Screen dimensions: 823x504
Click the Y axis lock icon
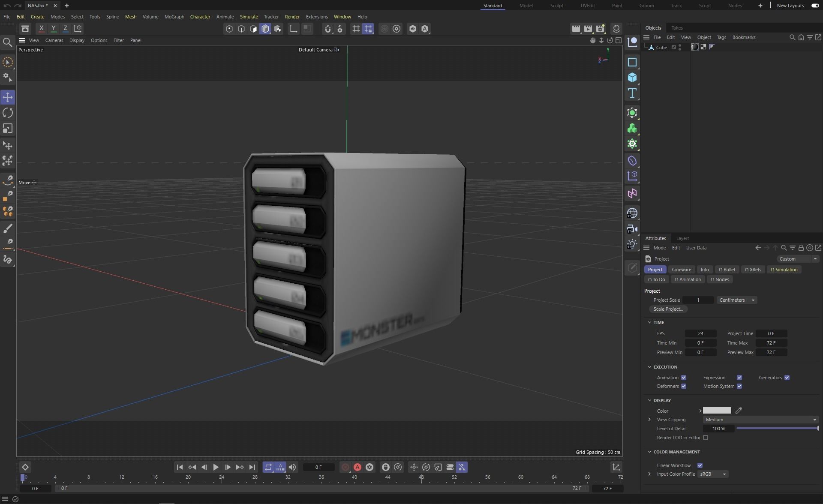click(x=53, y=29)
